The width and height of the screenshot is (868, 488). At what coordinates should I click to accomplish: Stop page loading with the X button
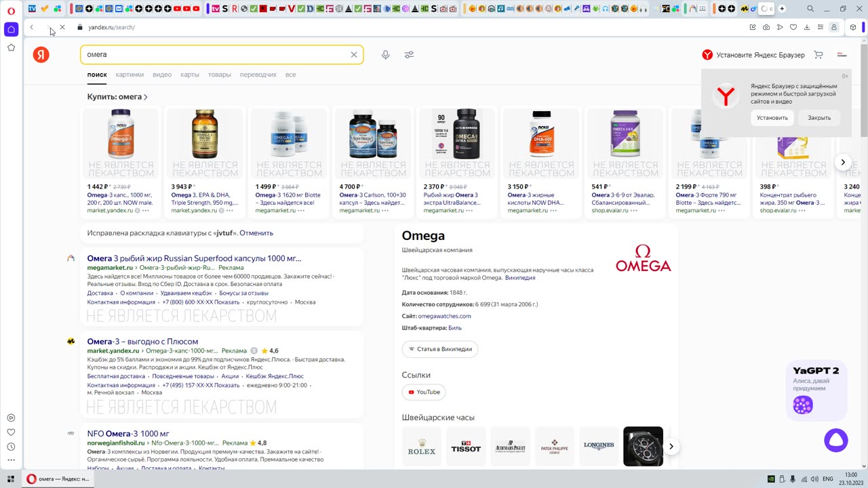[x=62, y=27]
